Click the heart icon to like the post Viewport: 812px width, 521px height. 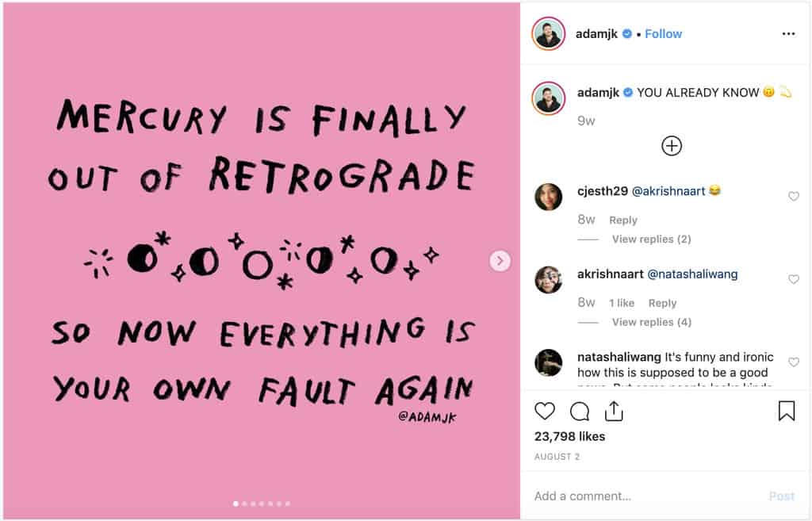pos(545,411)
